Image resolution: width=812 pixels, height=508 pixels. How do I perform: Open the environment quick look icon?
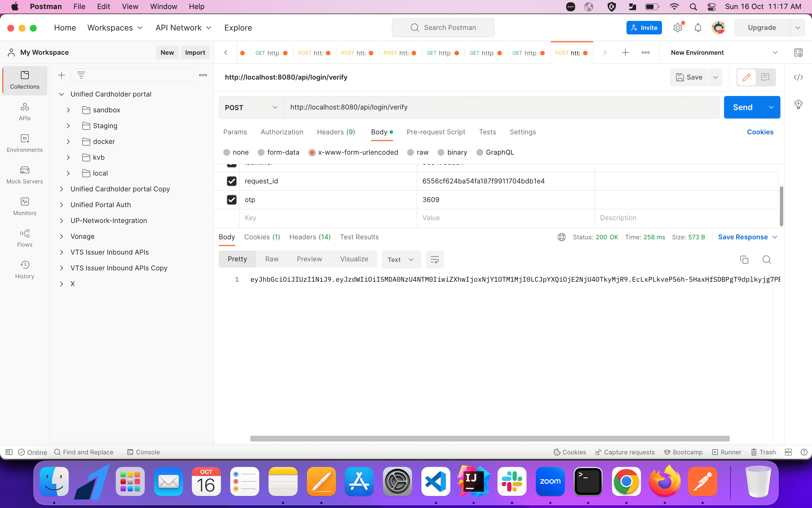pos(798,52)
